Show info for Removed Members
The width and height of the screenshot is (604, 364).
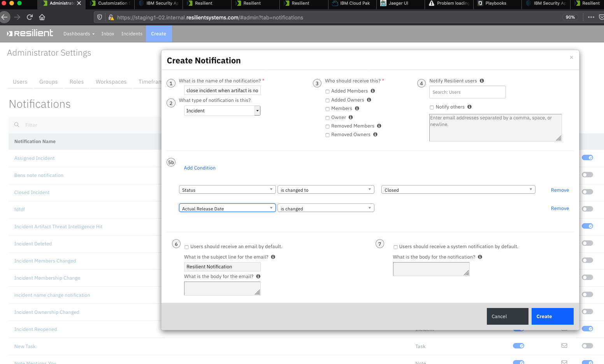[379, 126]
